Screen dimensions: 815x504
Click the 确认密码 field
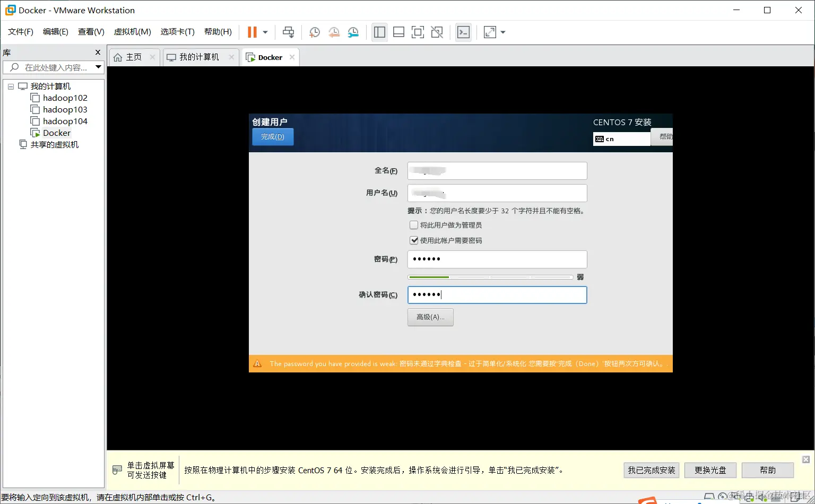(497, 295)
